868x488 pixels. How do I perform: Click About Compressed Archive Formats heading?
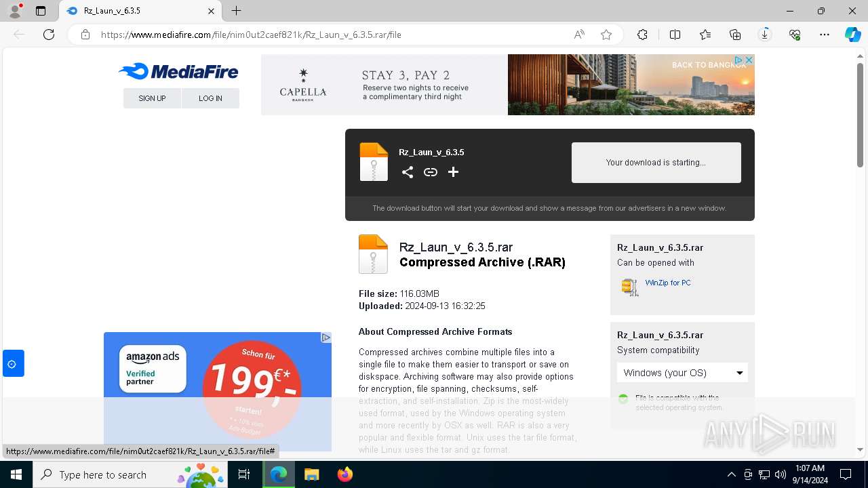(435, 331)
